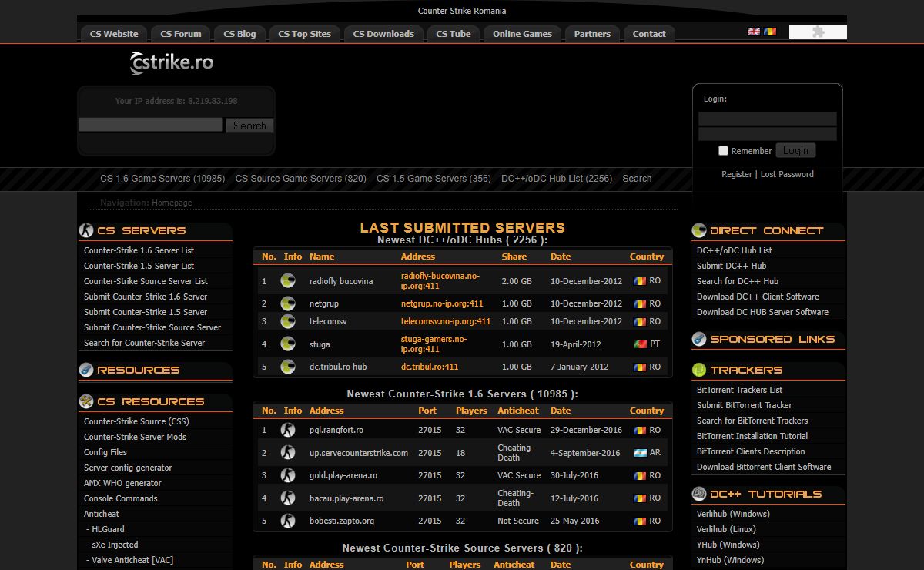
Task: Click the gold.play-arena.ro server info icon
Action: pyautogui.click(x=288, y=475)
